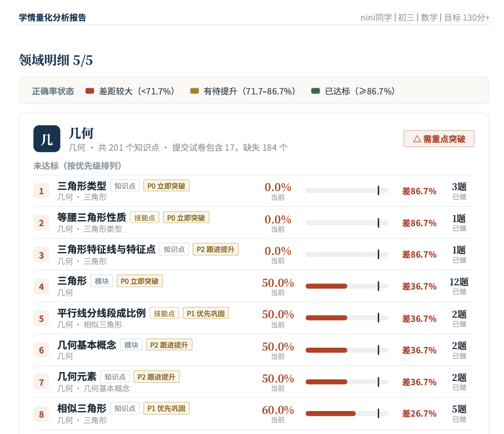Click progress bar in 等腰三角形性质 row
This screenshot has height=434, width=504.
[x=347, y=223]
